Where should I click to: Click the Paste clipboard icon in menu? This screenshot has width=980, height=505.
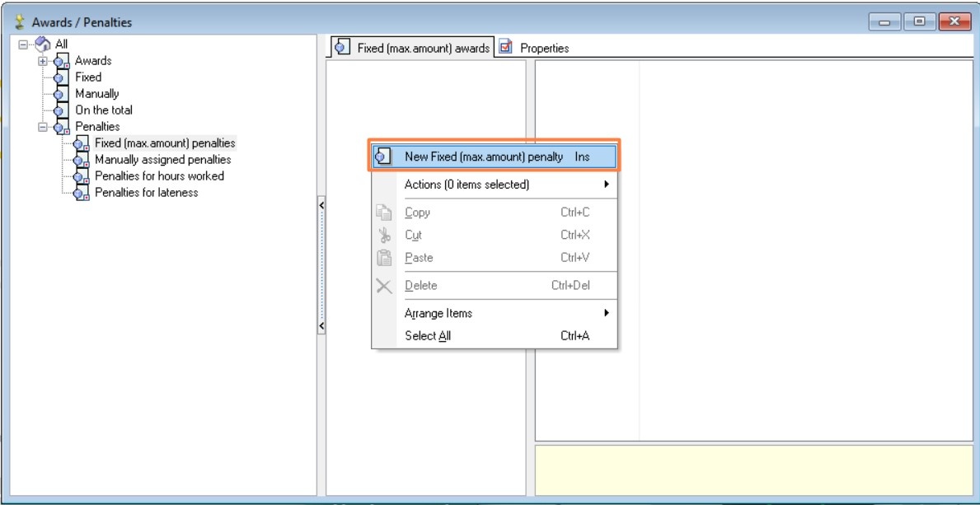pos(383,258)
